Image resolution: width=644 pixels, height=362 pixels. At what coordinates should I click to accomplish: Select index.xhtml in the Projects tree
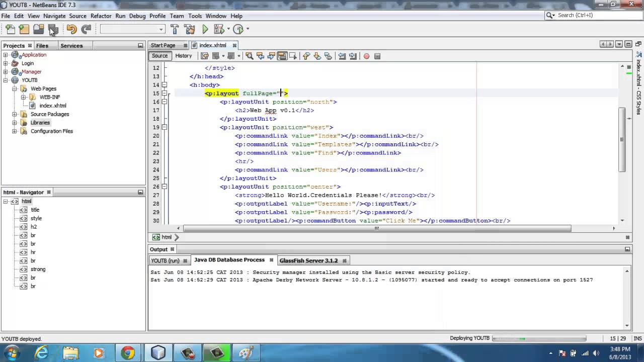[x=52, y=106]
